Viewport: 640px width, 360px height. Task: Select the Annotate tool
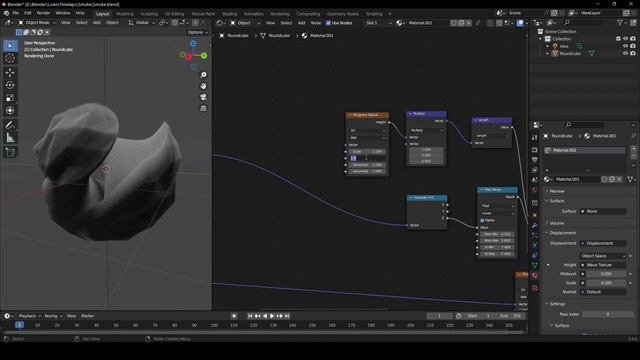pyautogui.click(x=10, y=125)
